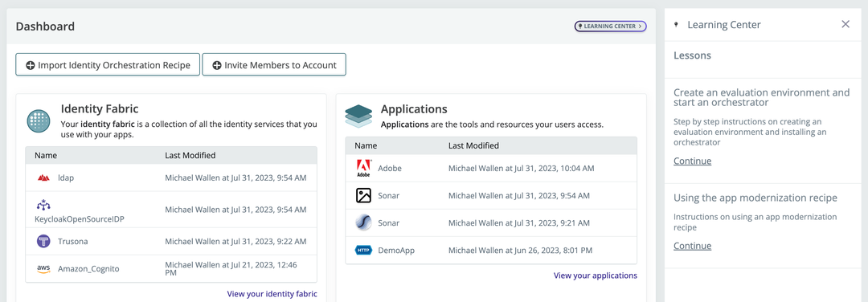Click the Applications stacked layers icon
The width and height of the screenshot is (868, 302).
(358, 116)
